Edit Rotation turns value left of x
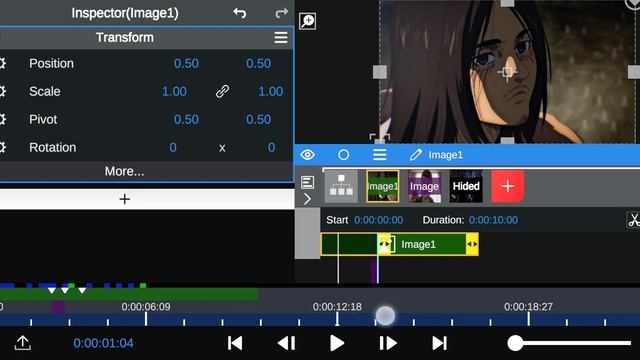This screenshot has height=360, width=640. tap(173, 147)
